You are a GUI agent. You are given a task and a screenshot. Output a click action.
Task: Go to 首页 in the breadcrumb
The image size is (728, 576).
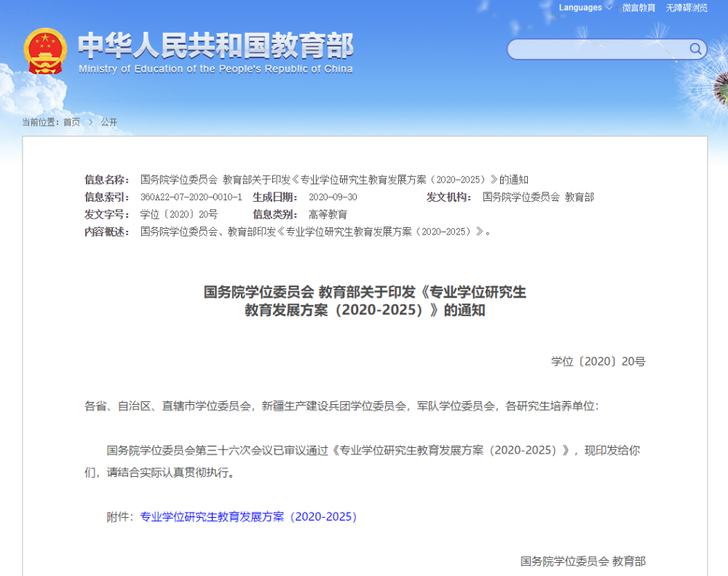tap(71, 122)
